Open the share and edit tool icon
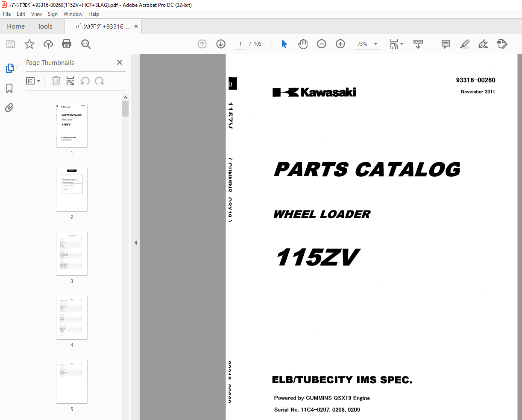 [502, 44]
